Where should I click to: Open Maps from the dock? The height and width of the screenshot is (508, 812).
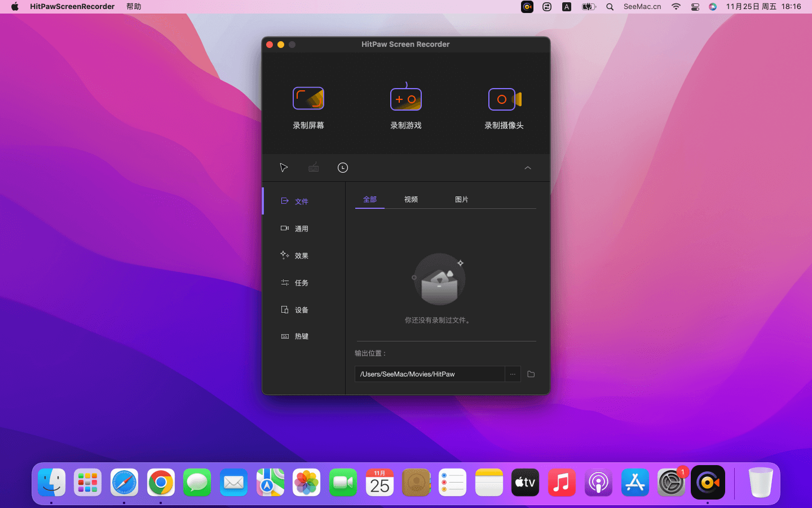point(270,483)
